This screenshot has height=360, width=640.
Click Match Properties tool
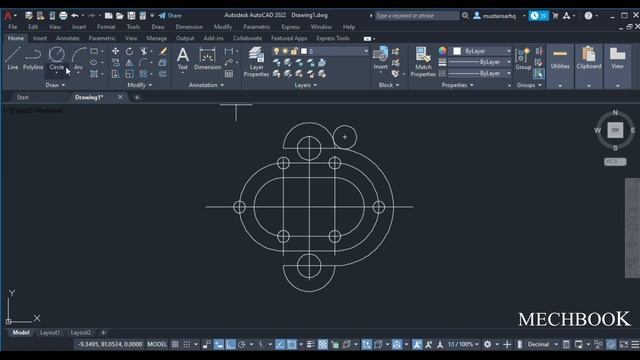pos(423,62)
